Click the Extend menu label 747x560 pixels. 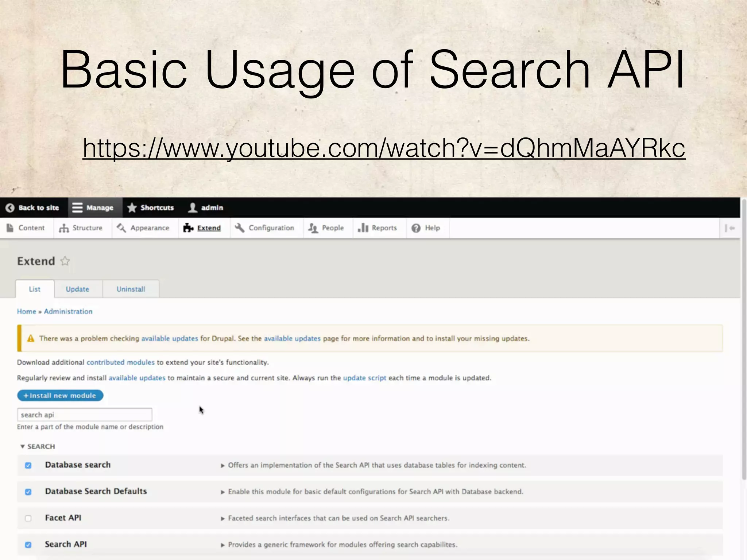[209, 228]
